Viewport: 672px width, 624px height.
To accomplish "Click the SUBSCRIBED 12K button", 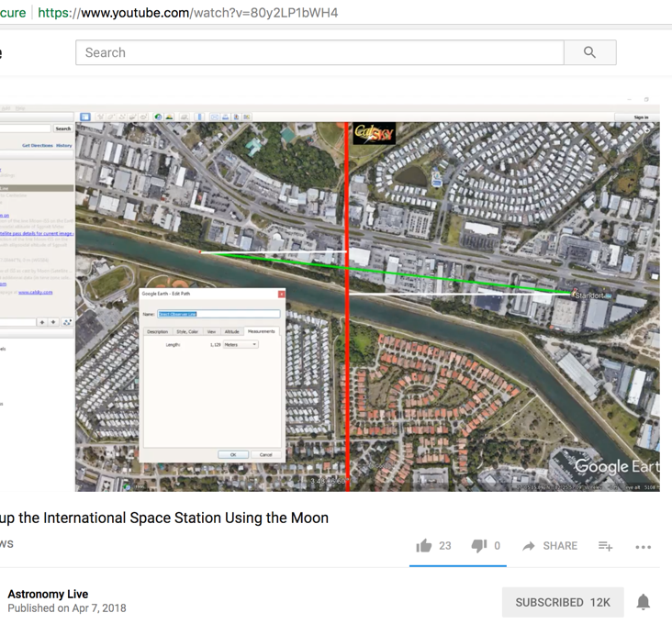I will [563, 602].
